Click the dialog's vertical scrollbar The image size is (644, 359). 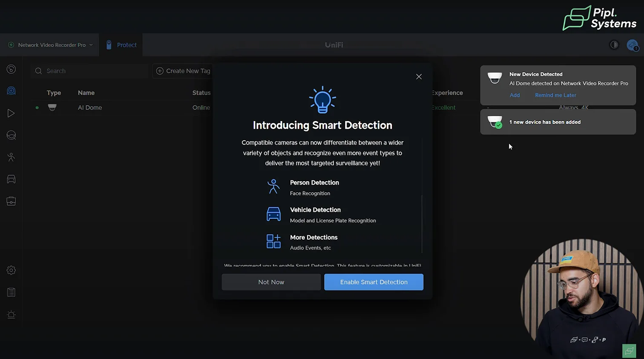coord(422,223)
